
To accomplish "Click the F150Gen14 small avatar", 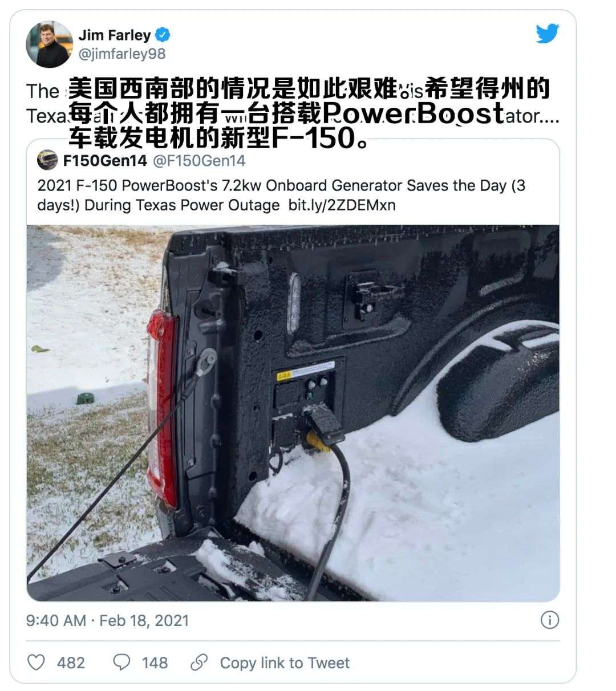I will [x=47, y=160].
